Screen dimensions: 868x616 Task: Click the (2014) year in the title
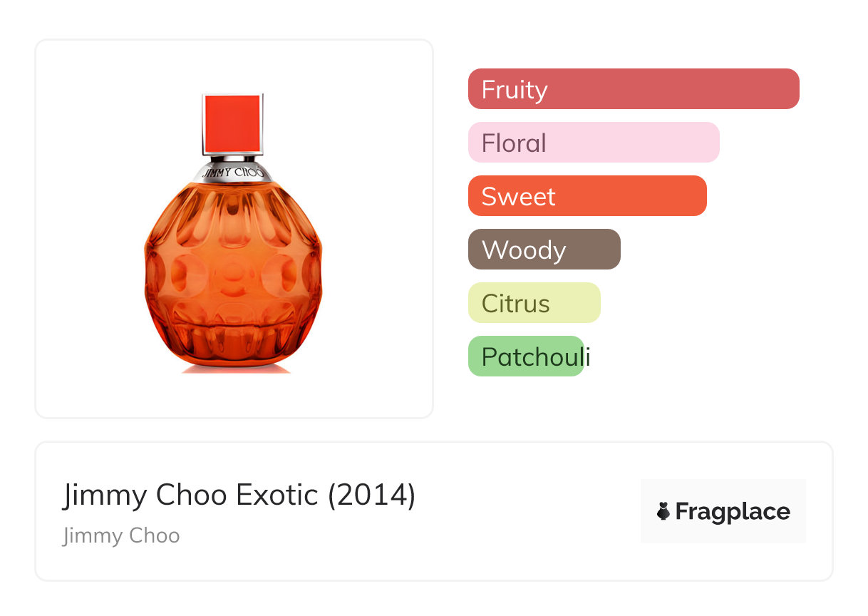(371, 494)
